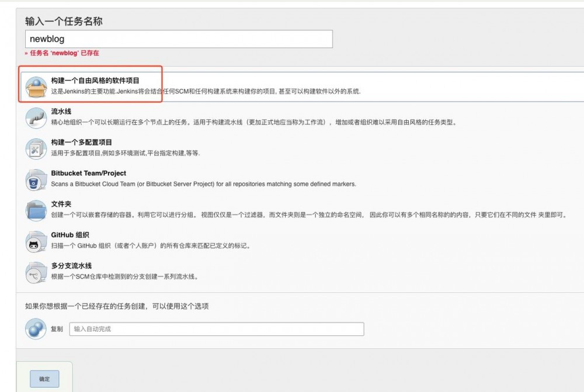Select the 文件夹 folder item icon
584x392 pixels.
(36, 210)
